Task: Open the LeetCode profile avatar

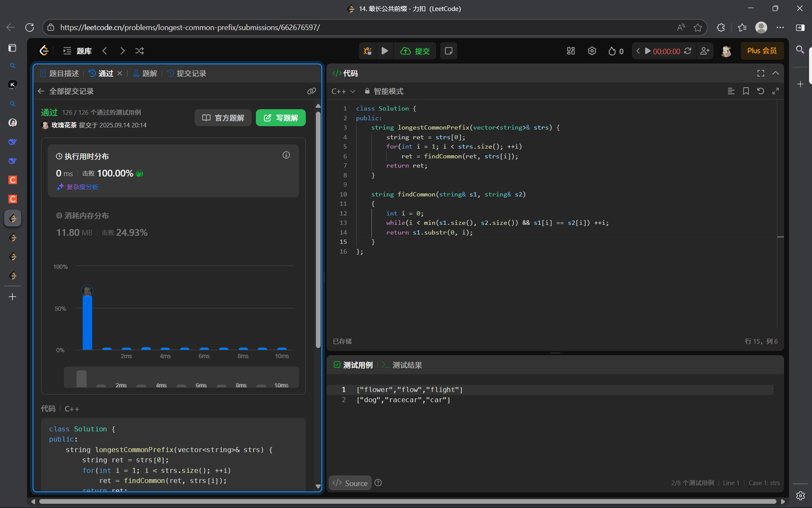Action: coord(726,51)
